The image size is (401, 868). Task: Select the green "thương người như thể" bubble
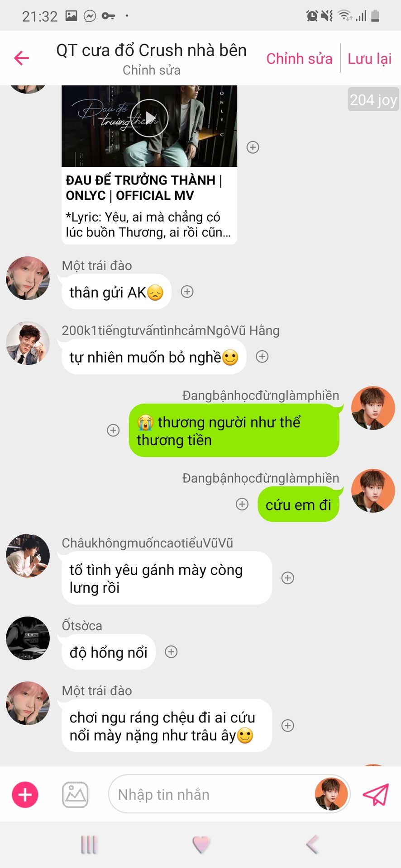pyautogui.click(x=234, y=430)
